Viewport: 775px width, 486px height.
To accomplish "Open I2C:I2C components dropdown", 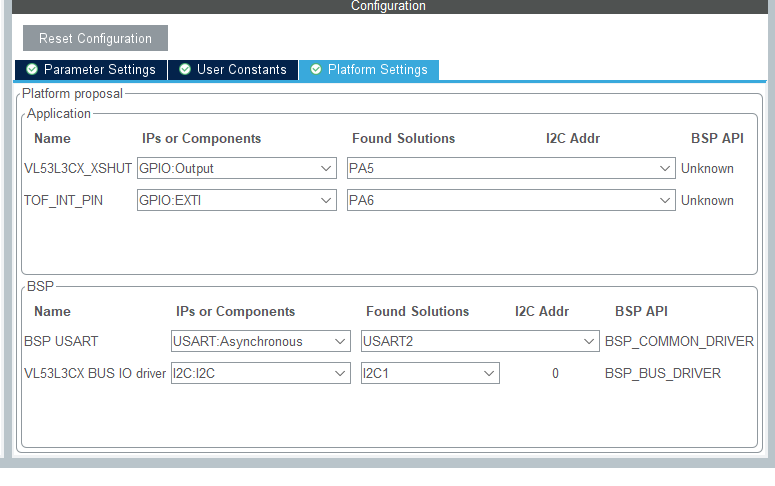I will (x=260, y=373).
